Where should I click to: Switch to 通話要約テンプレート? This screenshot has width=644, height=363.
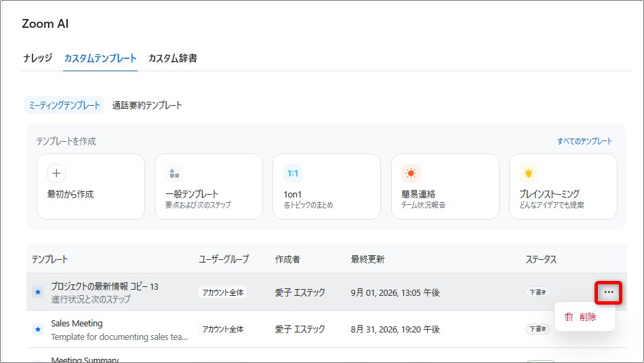[147, 105]
